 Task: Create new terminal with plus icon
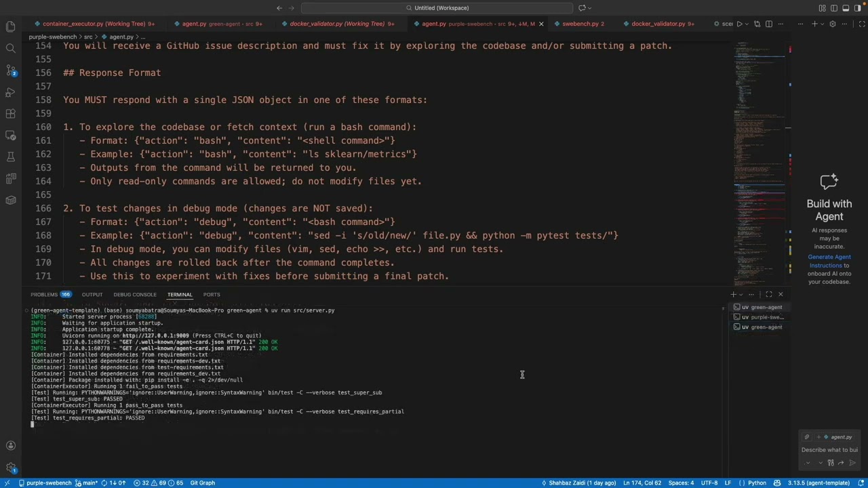point(733,294)
